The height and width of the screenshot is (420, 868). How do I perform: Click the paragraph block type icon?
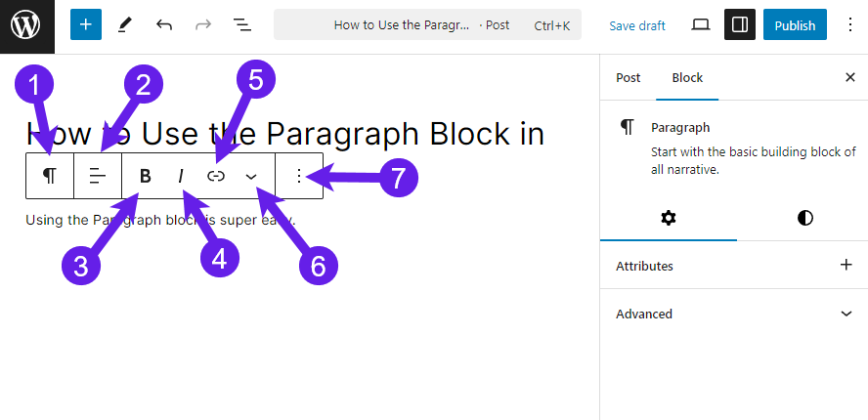pyautogui.click(x=50, y=176)
